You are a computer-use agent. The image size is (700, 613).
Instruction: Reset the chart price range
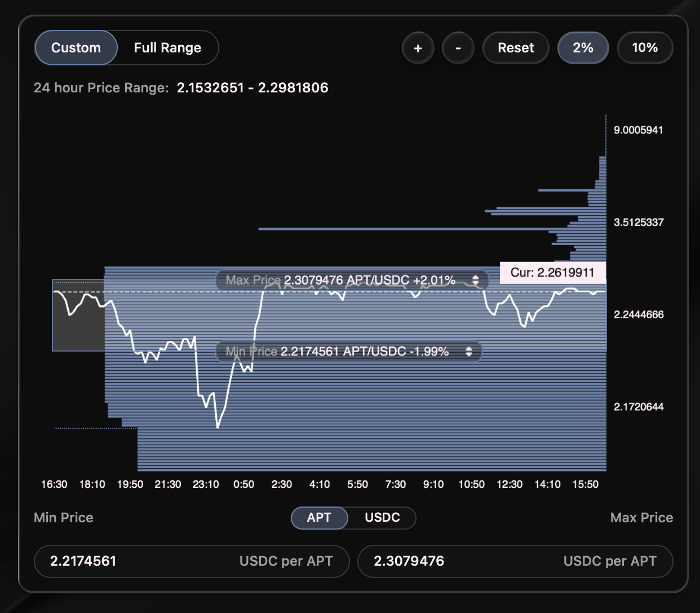pyautogui.click(x=515, y=48)
